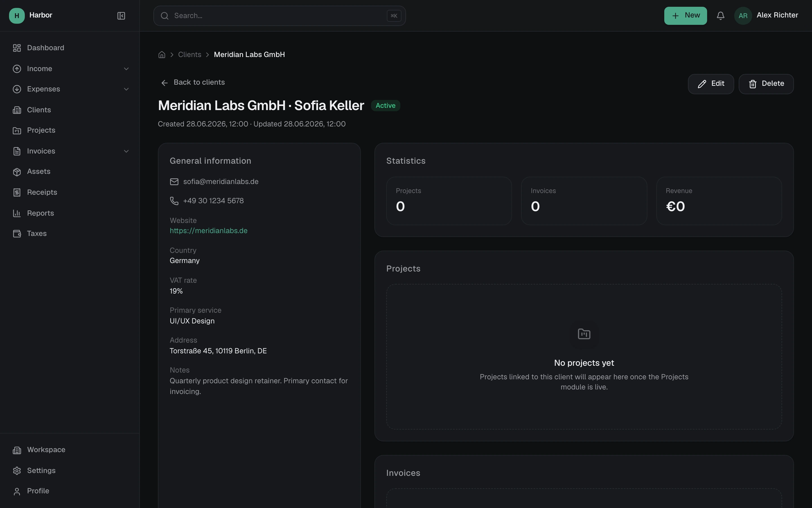Viewport: 812px width, 508px height.
Task: Click the Taxes wallet icon
Action: coord(17,234)
